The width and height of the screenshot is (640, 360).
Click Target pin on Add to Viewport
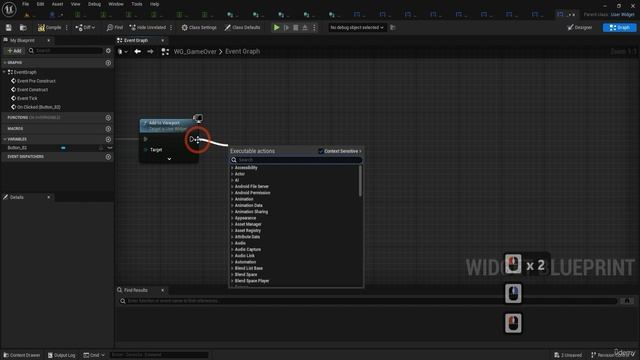pyautogui.click(x=146, y=150)
